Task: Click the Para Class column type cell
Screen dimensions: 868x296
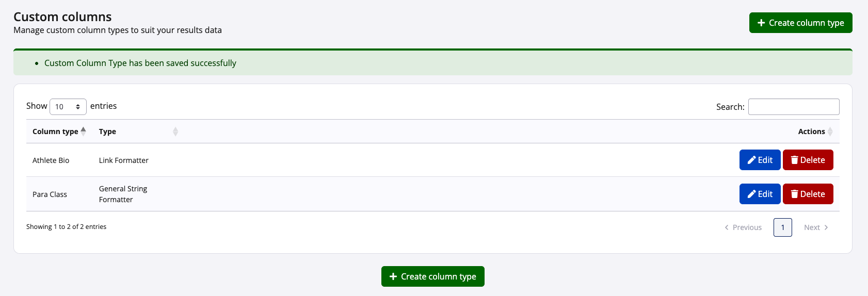Action: [x=50, y=194]
